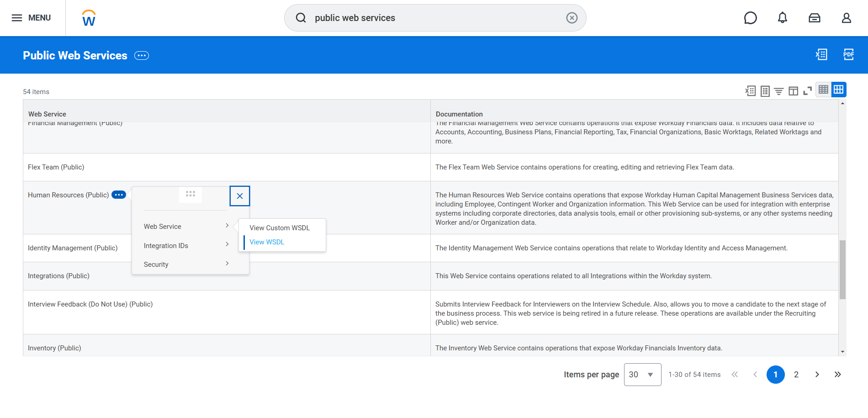Image resolution: width=868 pixels, height=418 pixels.
Task: Go to page 2 of results
Action: tap(796, 375)
